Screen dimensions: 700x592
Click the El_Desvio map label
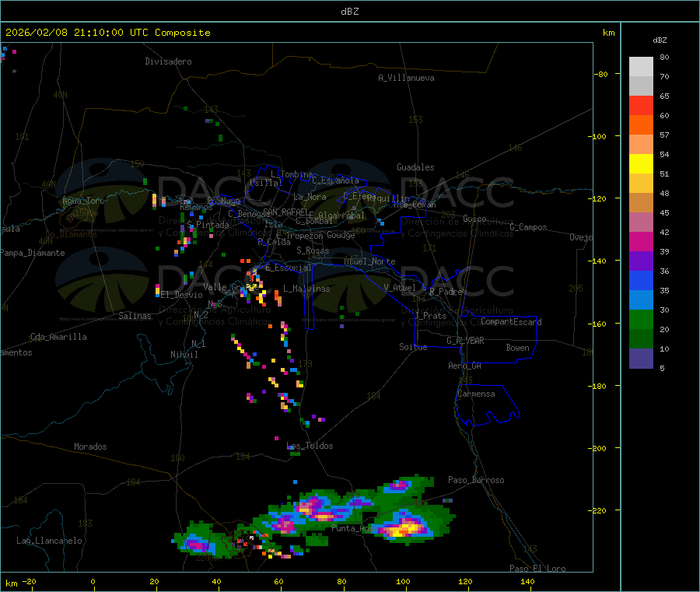[181, 295]
